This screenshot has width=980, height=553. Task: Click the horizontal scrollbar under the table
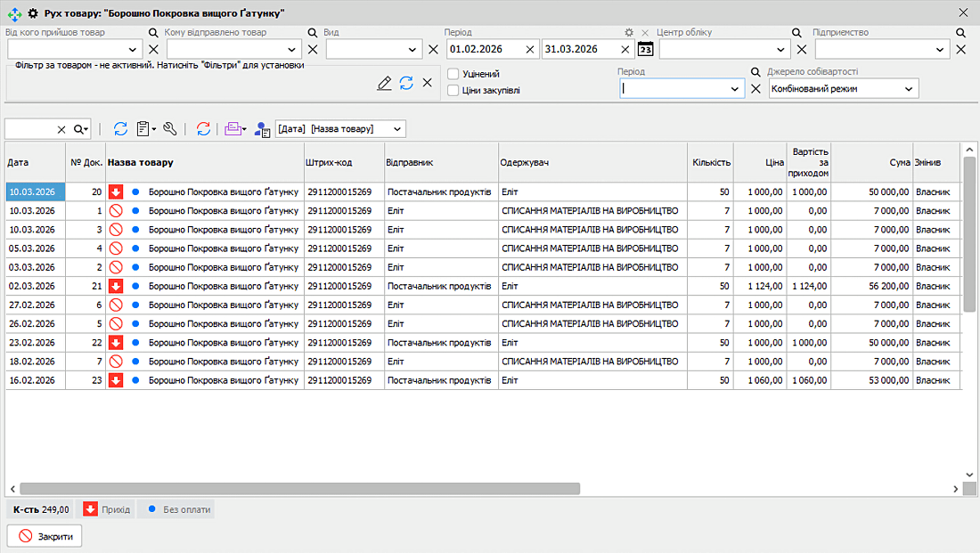click(299, 489)
